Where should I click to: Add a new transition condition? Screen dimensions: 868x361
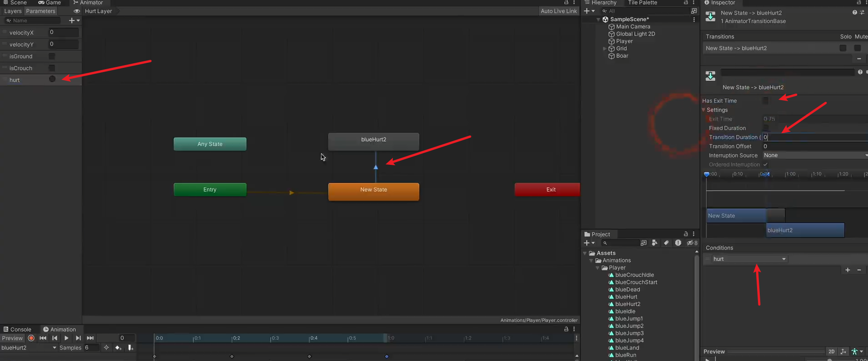[x=848, y=270]
